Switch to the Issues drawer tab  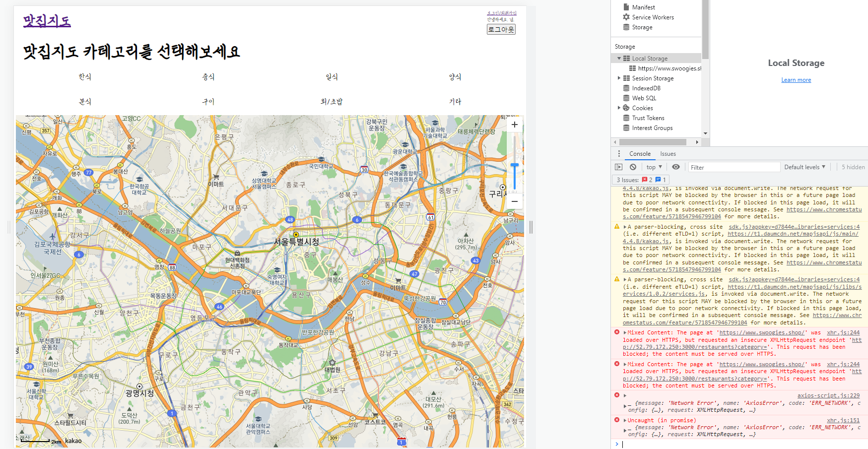[668, 154]
